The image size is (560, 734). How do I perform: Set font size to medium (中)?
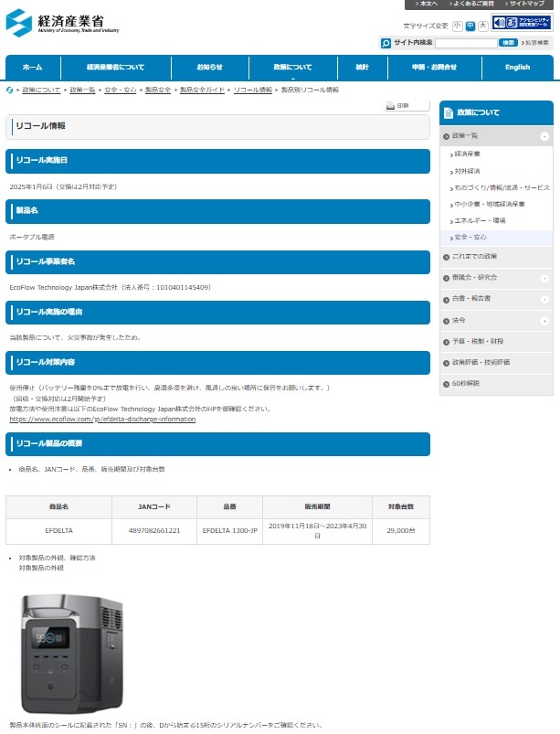tap(470, 27)
